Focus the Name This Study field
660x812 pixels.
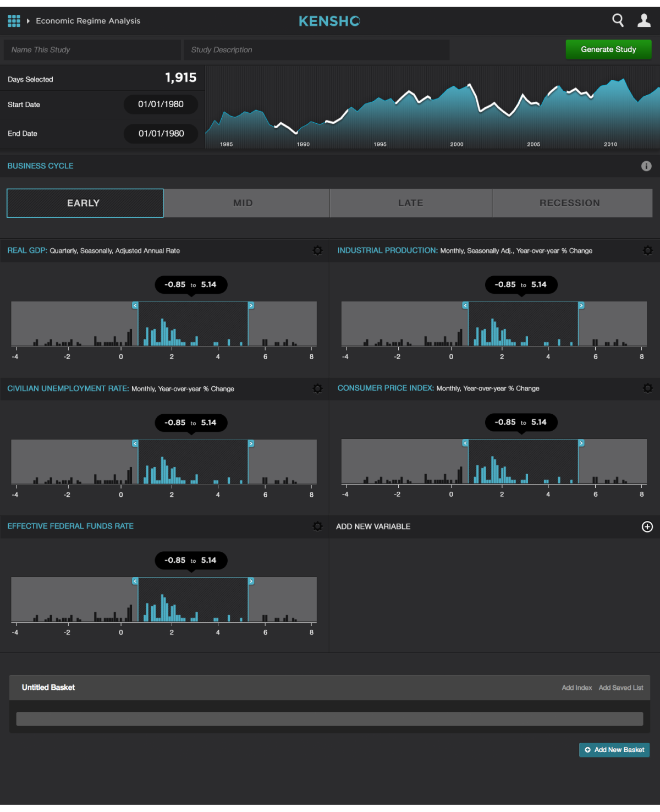point(92,50)
